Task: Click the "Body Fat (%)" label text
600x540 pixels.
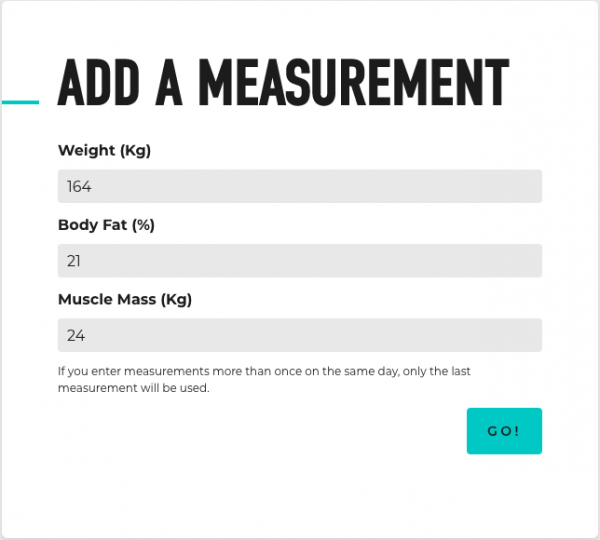Action: (106, 225)
